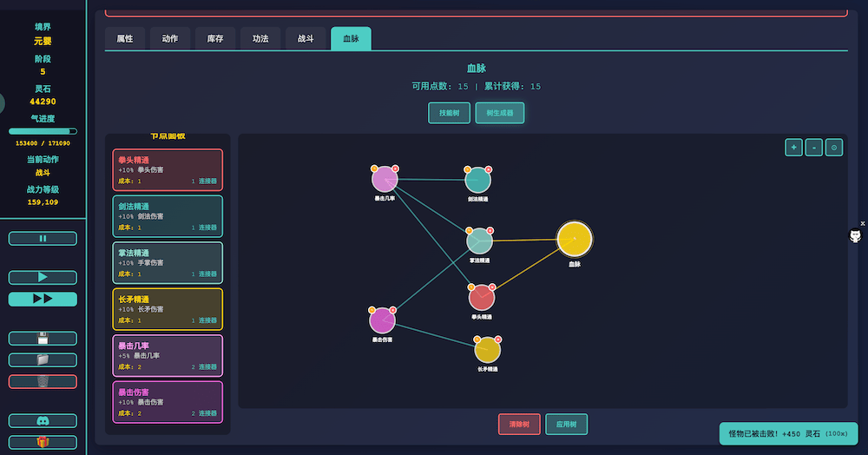Open the 库存 tab
Screen dimensions: 868x455
215,39
